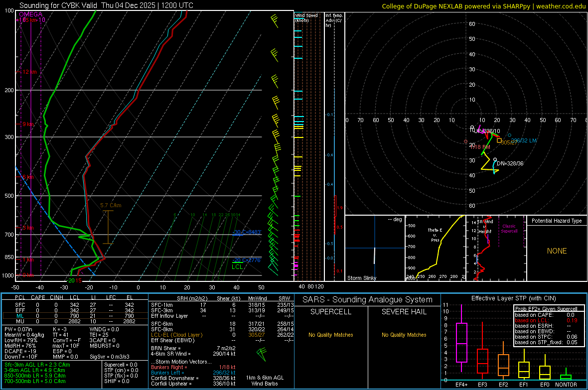Select the MU parcel row
Image resolution: width=588 pixels, height=390 pixels.
pyautogui.click(x=74, y=321)
